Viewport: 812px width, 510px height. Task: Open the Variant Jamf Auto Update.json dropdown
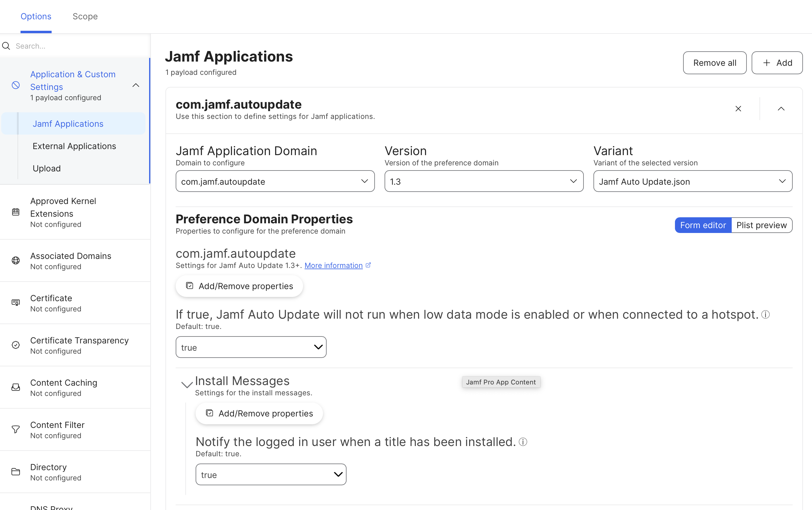pos(693,181)
